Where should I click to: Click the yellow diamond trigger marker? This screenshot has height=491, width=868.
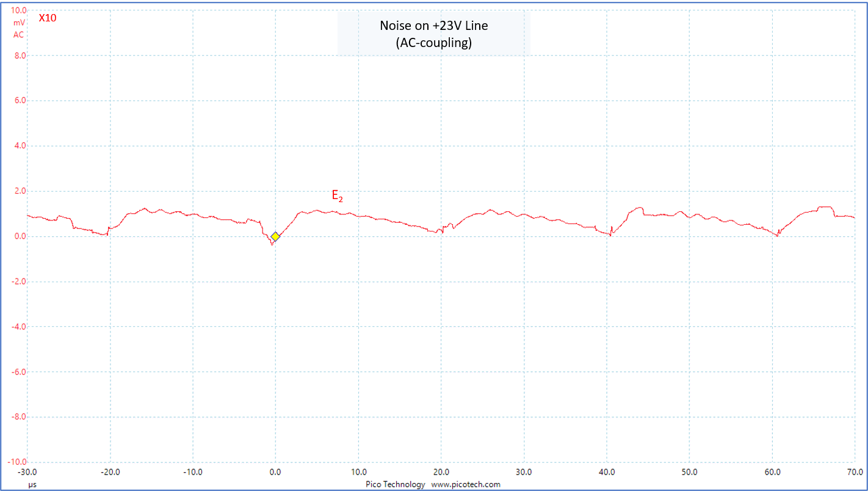click(275, 236)
